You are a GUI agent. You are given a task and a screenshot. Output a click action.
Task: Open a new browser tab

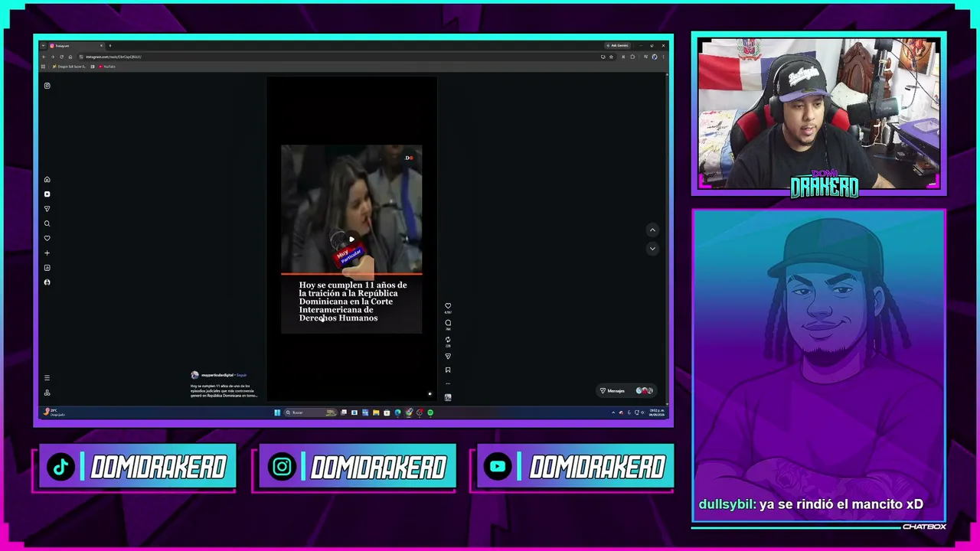point(109,46)
